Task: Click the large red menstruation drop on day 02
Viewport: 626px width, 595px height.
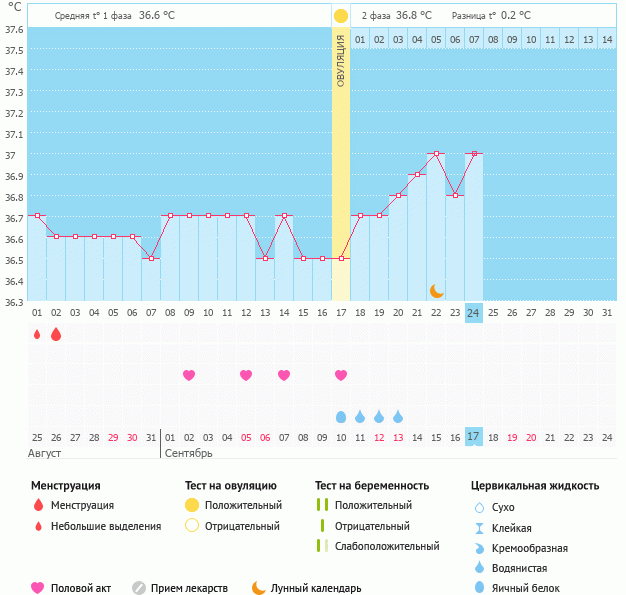Action: (56, 334)
